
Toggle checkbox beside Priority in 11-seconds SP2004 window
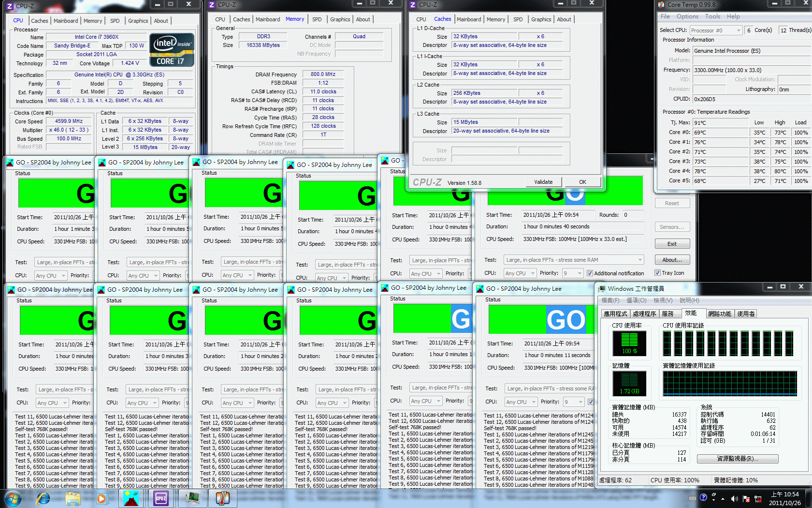click(x=591, y=402)
